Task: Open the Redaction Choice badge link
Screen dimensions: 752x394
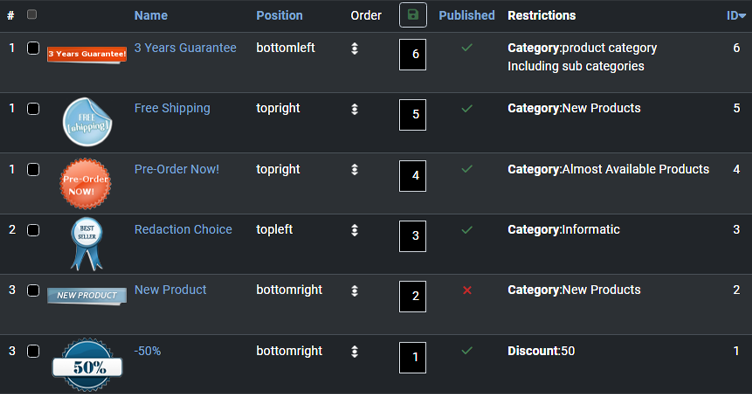Action: (183, 230)
